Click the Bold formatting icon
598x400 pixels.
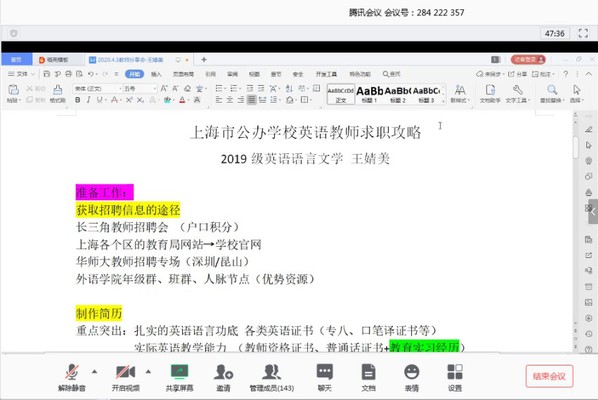point(78,100)
